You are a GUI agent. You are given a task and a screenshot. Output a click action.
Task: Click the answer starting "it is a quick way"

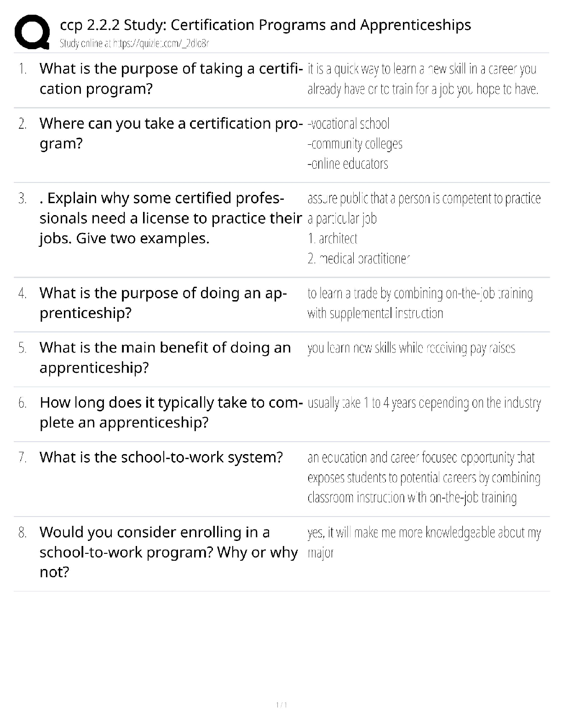click(422, 79)
